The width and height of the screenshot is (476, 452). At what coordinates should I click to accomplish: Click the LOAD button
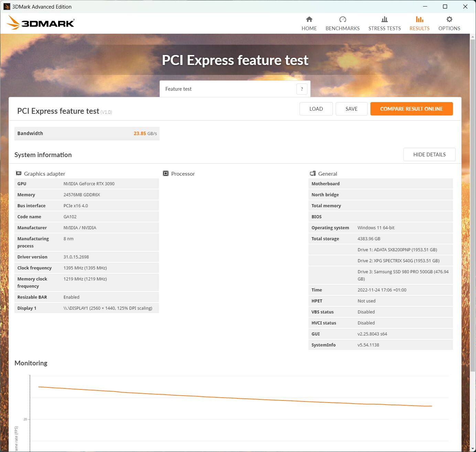click(316, 109)
